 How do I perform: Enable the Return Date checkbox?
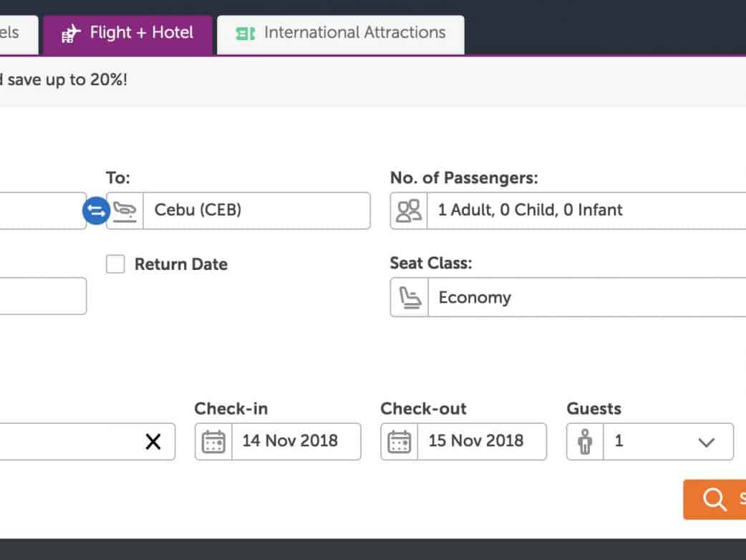pyautogui.click(x=115, y=264)
